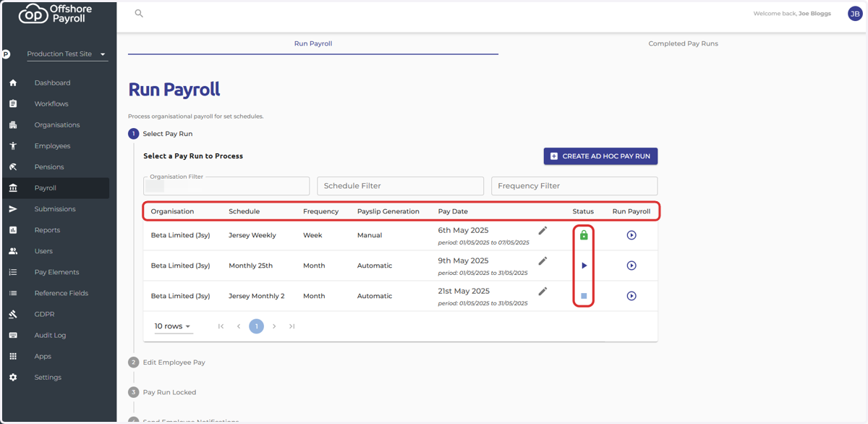Click the Pensions umbrella icon
The height and width of the screenshot is (424, 868).
[13, 166]
